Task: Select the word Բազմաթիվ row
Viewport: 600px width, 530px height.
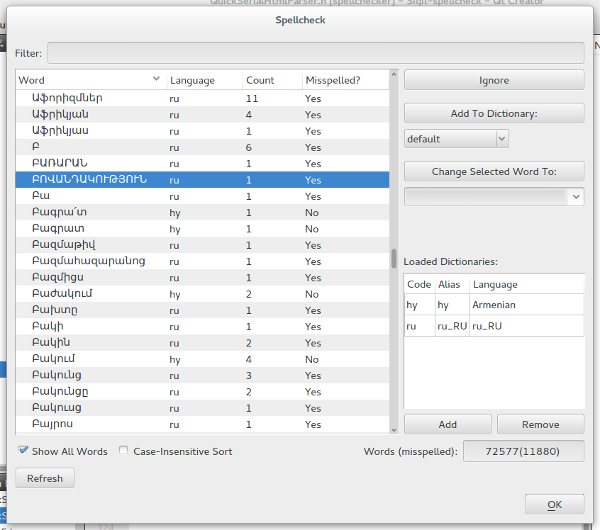Action: [202, 245]
